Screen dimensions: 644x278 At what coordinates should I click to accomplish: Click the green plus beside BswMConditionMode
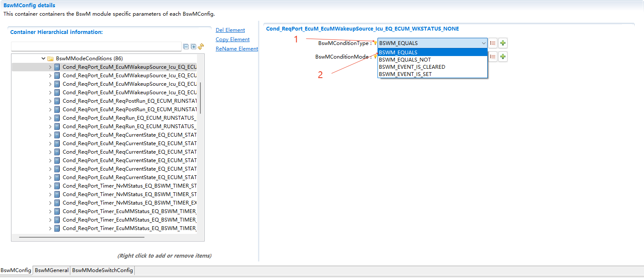[x=503, y=56]
